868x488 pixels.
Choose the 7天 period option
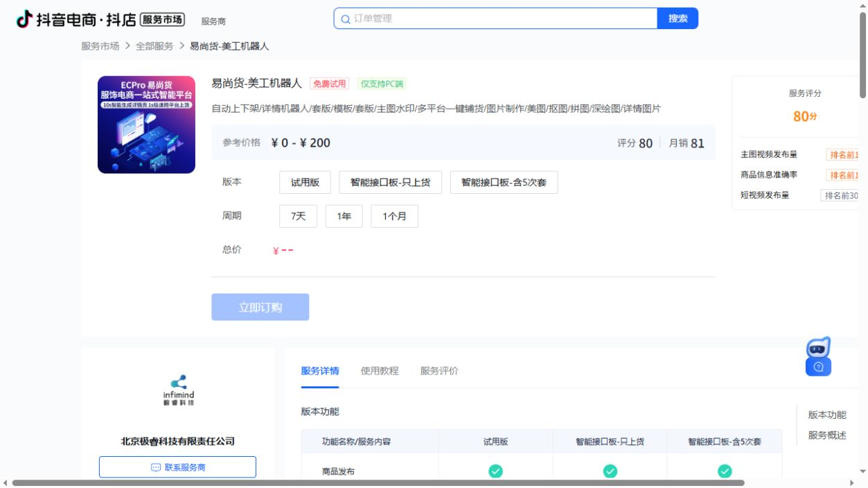click(298, 216)
